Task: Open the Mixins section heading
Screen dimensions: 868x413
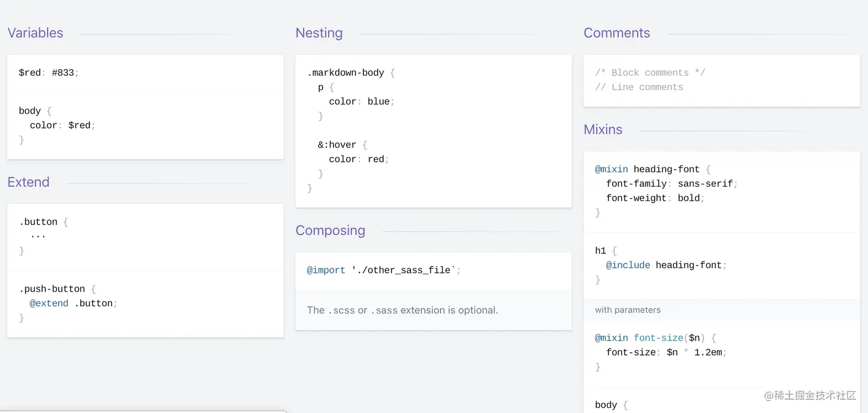Action: coord(603,130)
